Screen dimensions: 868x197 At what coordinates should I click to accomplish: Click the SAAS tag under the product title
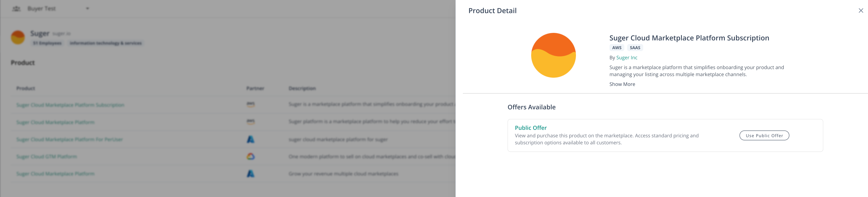(x=635, y=48)
